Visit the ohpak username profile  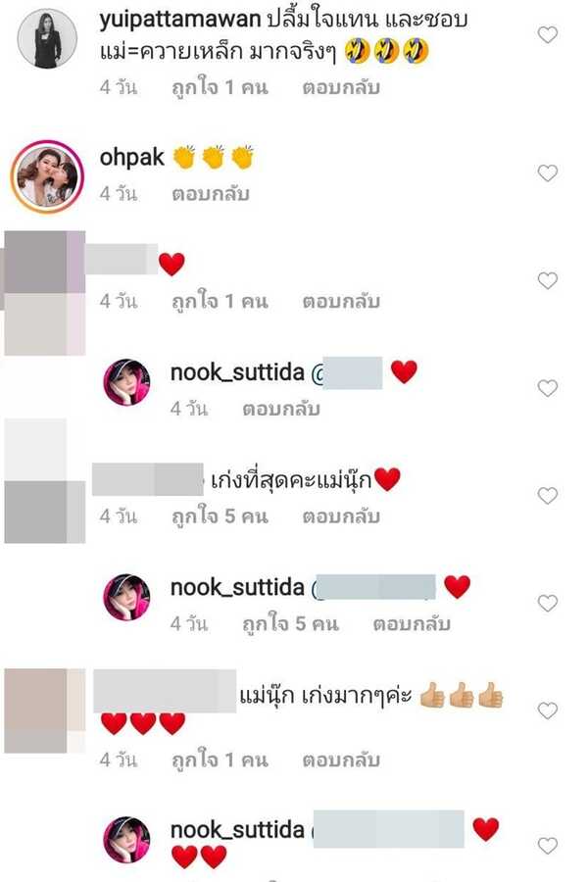click(131, 158)
